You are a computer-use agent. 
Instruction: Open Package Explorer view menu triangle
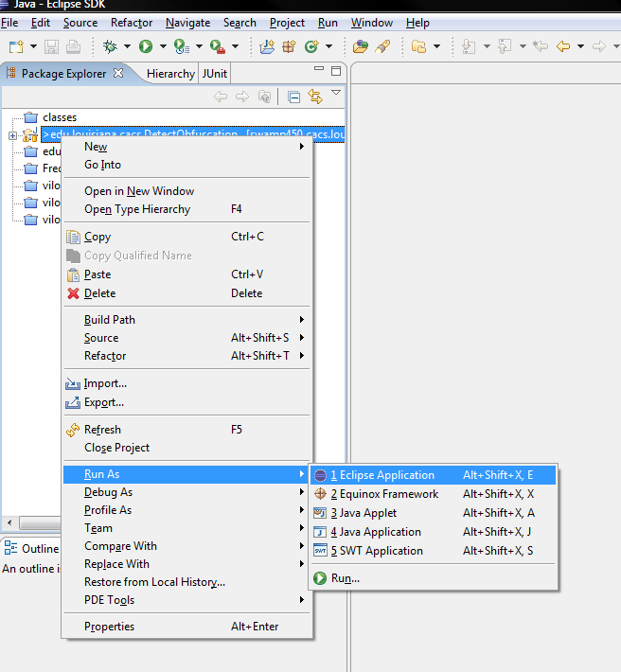coord(336,92)
